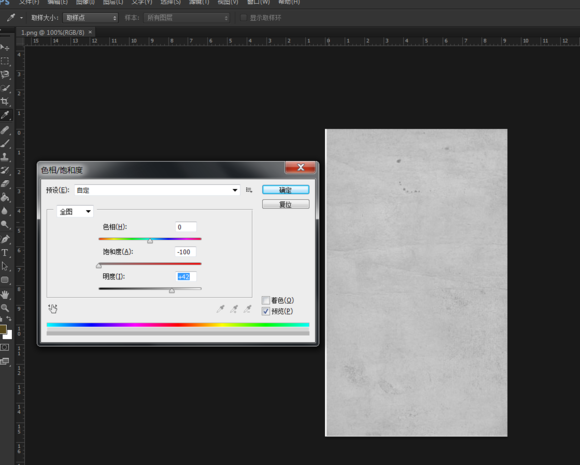The image size is (580, 465).
Task: Select the Eyedropper tool in left toolbar
Action: coord(5,115)
